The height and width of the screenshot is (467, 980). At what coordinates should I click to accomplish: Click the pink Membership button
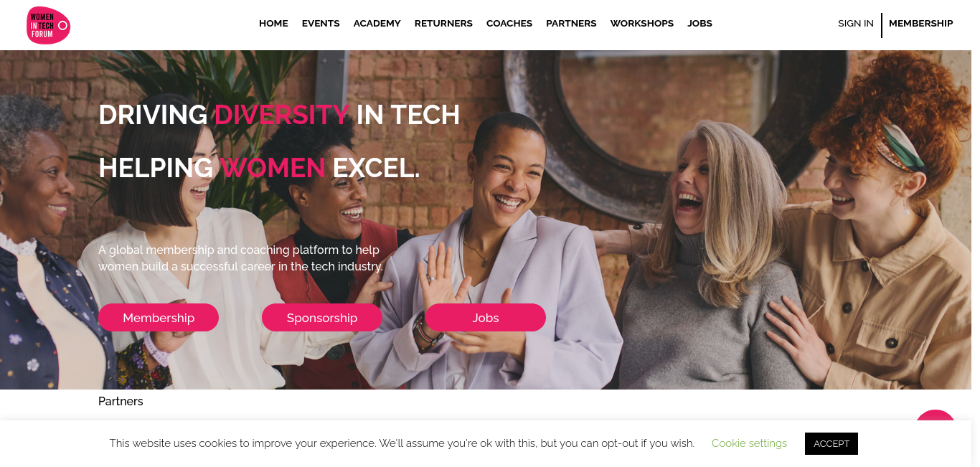tap(159, 318)
